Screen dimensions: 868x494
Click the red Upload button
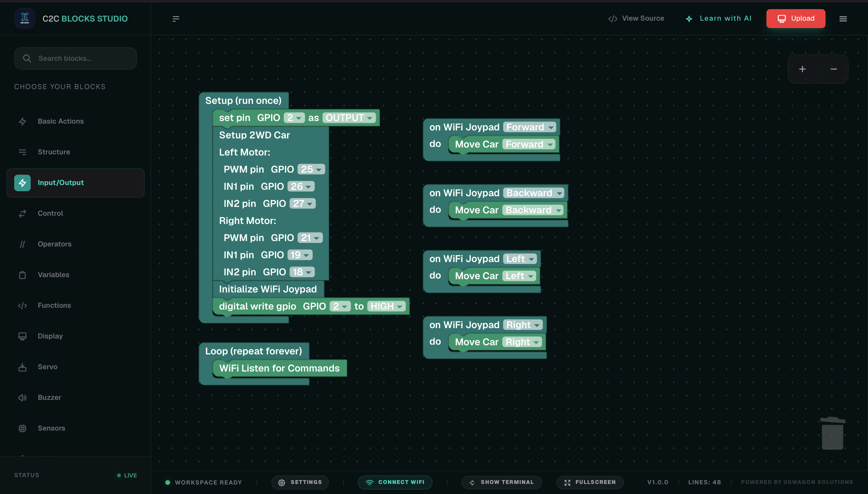click(x=796, y=18)
